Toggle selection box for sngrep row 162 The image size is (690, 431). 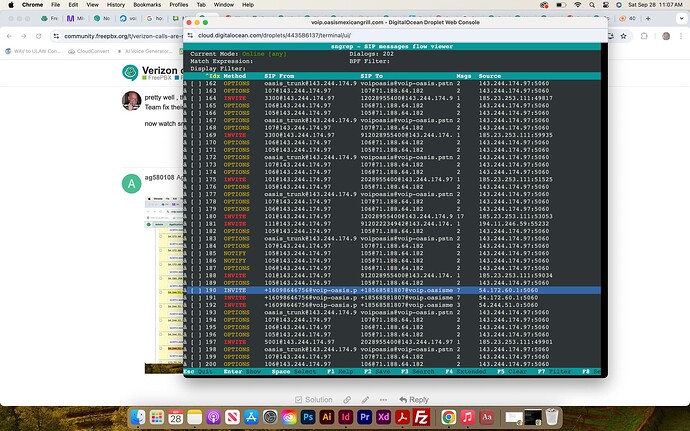[x=196, y=83]
